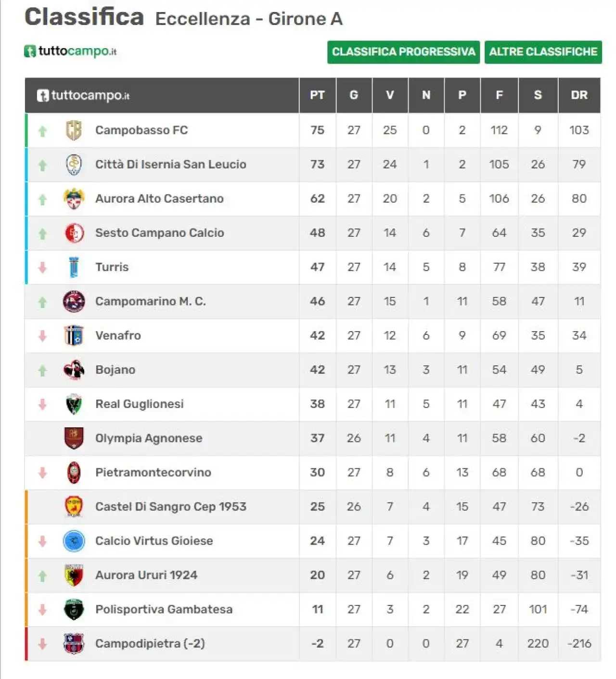Click the Turris tower logo
Image resolution: width=616 pixels, height=679 pixels.
(x=74, y=267)
